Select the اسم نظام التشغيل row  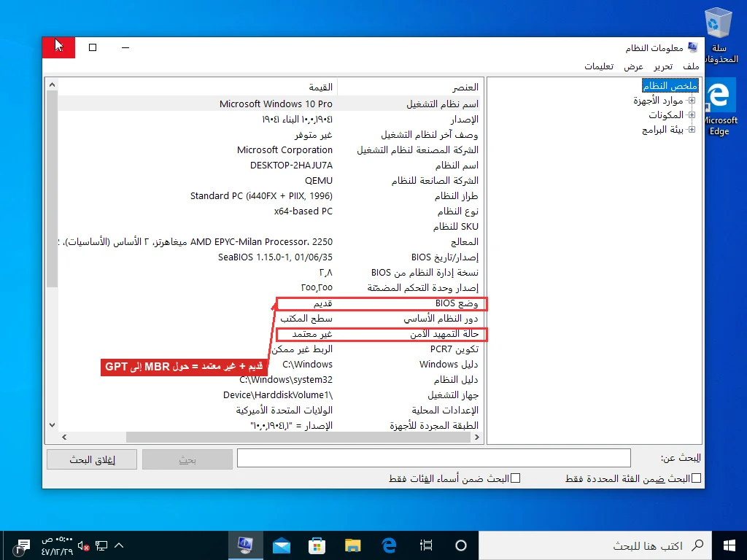click(270, 104)
